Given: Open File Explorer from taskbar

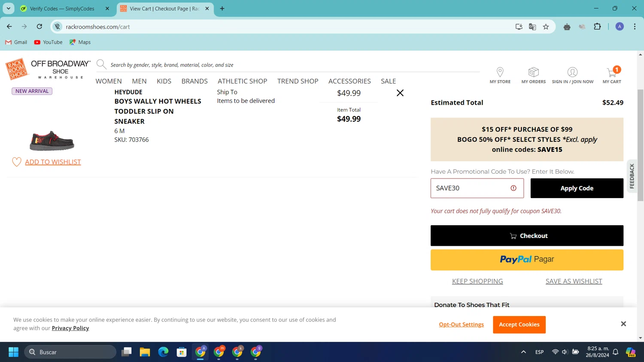Looking at the screenshot, I should pos(145,352).
